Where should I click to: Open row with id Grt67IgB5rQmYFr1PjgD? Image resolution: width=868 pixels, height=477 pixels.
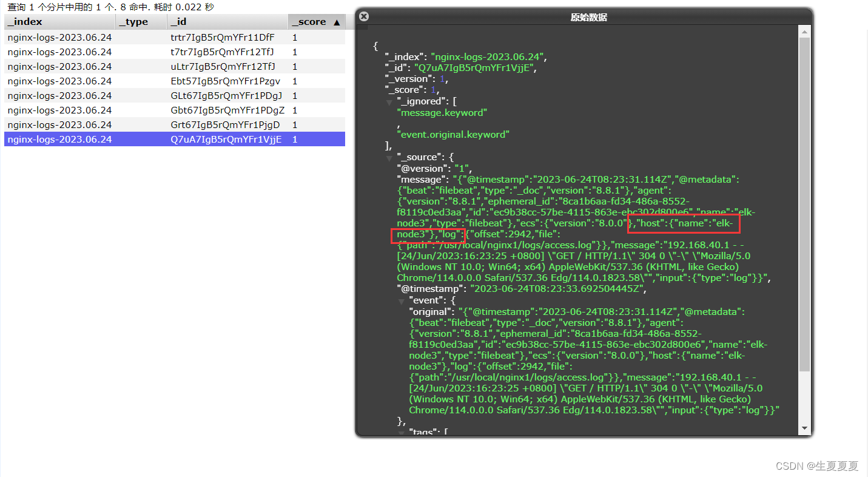pos(175,125)
